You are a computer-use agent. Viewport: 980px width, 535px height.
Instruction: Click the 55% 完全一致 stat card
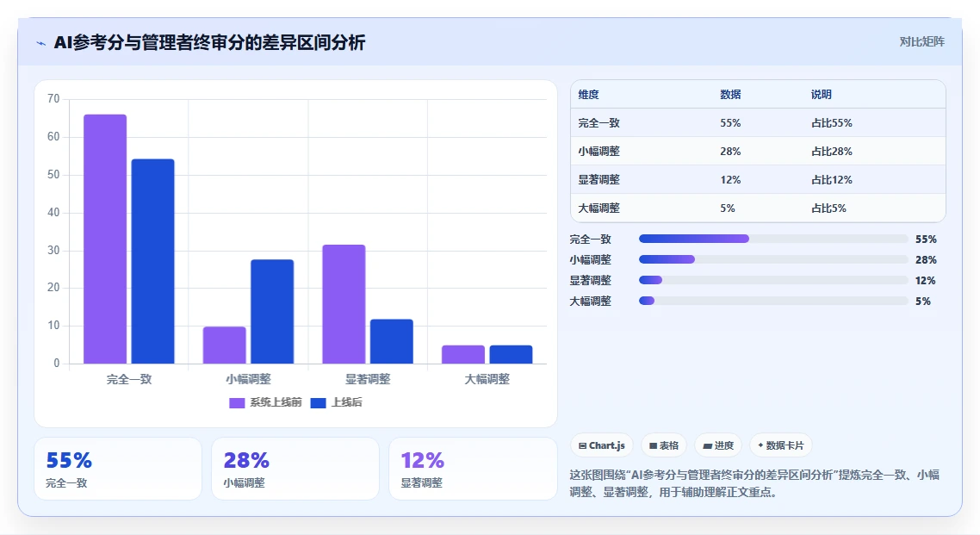point(118,469)
